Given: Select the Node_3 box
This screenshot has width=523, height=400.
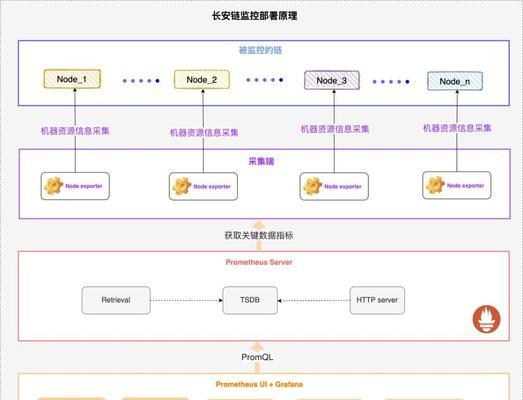Looking at the screenshot, I should point(332,80).
